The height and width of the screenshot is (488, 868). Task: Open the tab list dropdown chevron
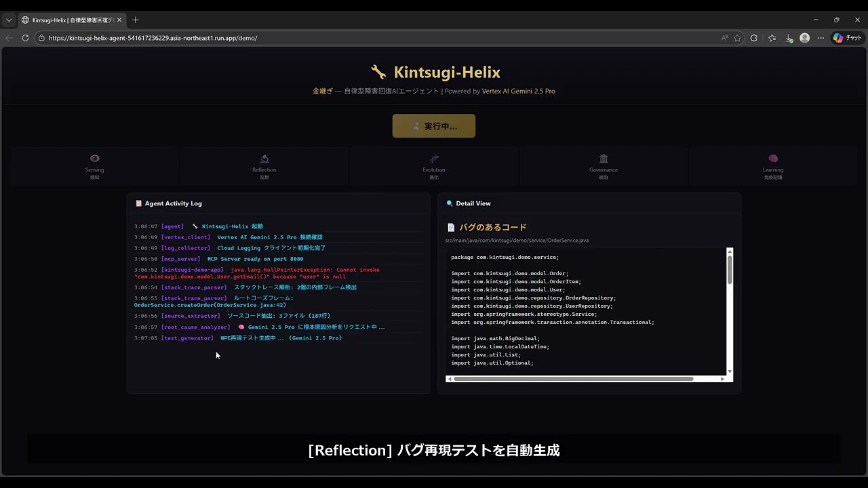point(9,20)
